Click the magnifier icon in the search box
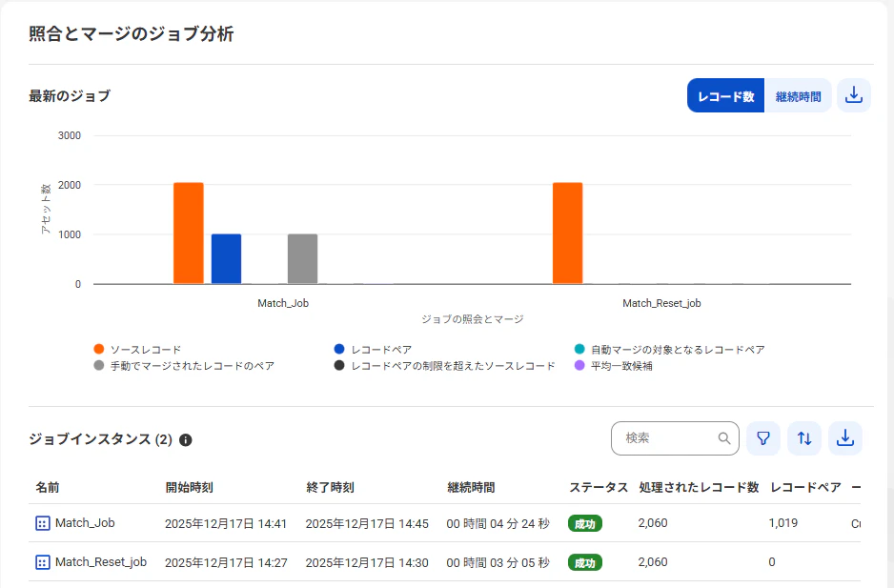 724,438
